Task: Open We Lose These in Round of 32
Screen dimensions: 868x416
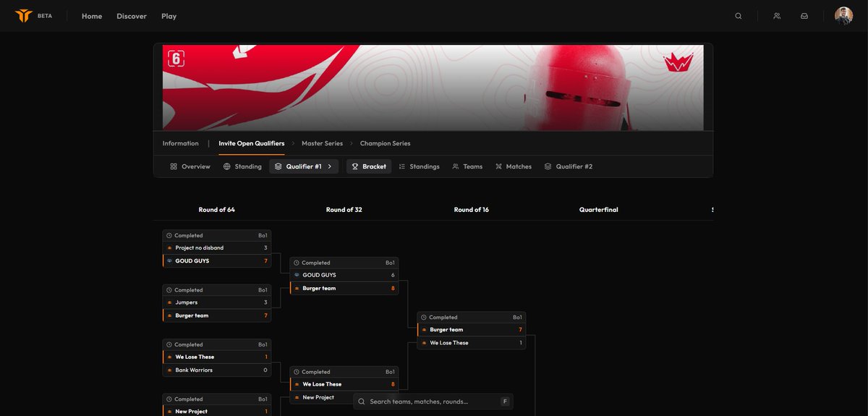Action: [x=344, y=385]
